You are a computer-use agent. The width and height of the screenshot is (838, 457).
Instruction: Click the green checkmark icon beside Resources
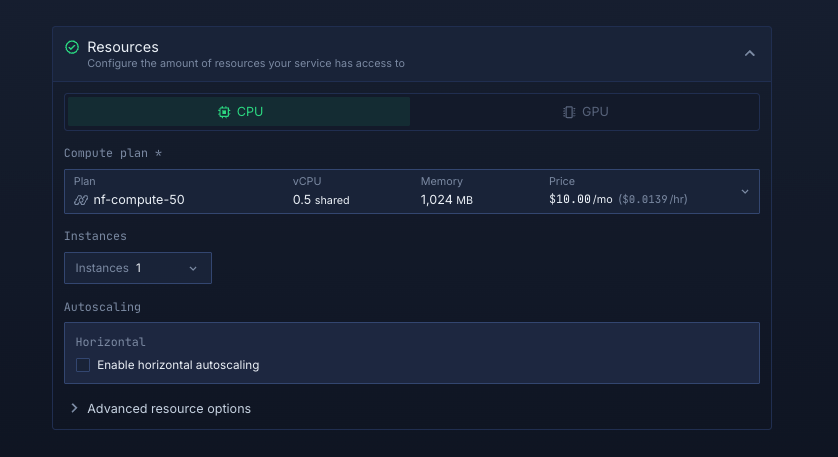click(72, 47)
